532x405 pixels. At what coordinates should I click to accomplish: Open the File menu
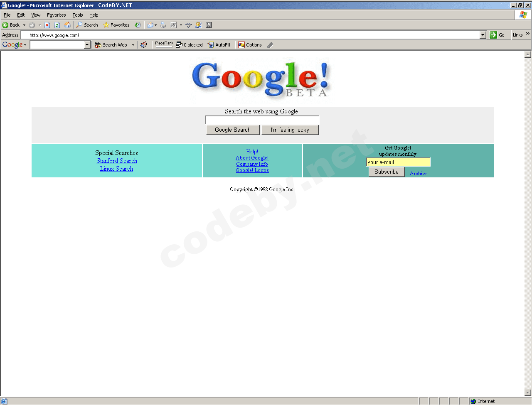(7, 15)
